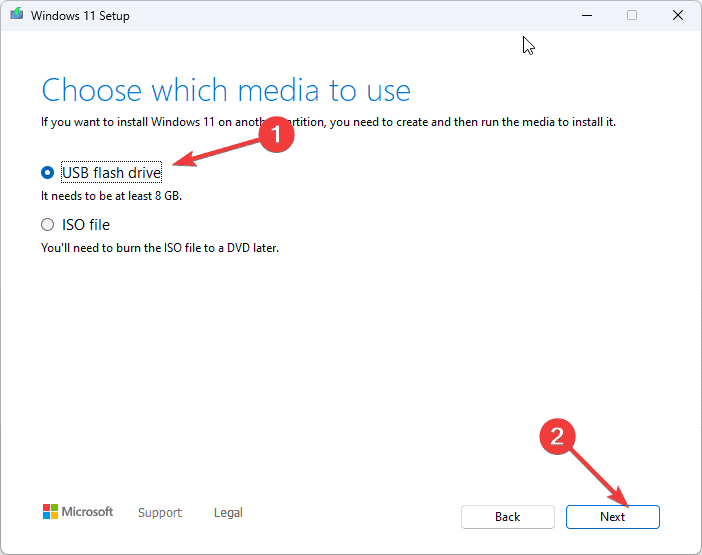Click the Microsoft logo

pos(78,512)
